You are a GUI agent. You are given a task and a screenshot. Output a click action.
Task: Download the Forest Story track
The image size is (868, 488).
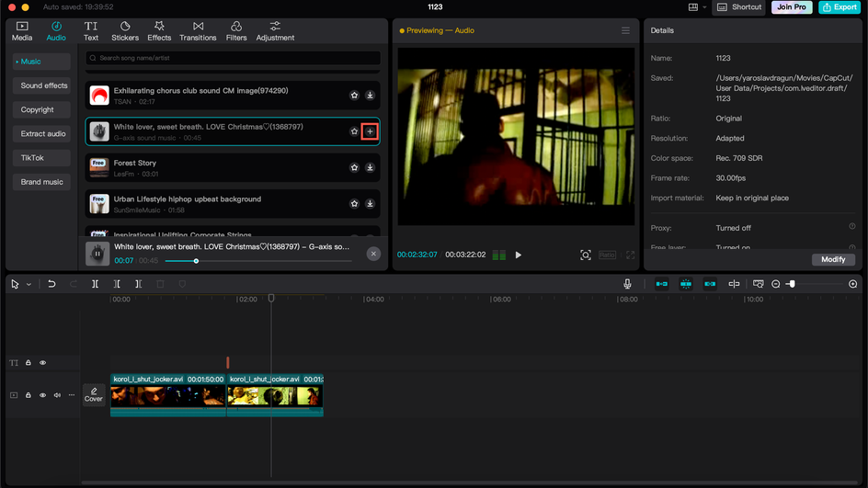(370, 167)
